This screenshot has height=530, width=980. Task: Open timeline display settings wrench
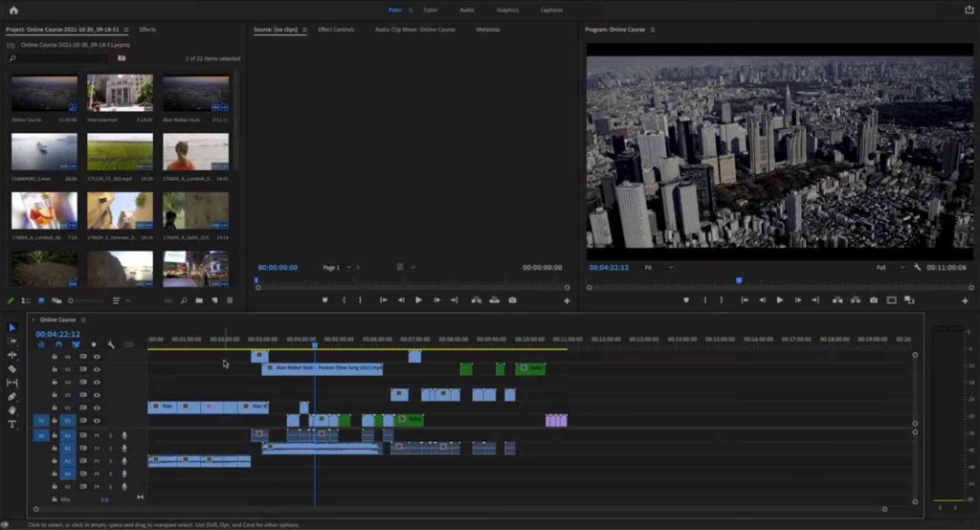111,344
